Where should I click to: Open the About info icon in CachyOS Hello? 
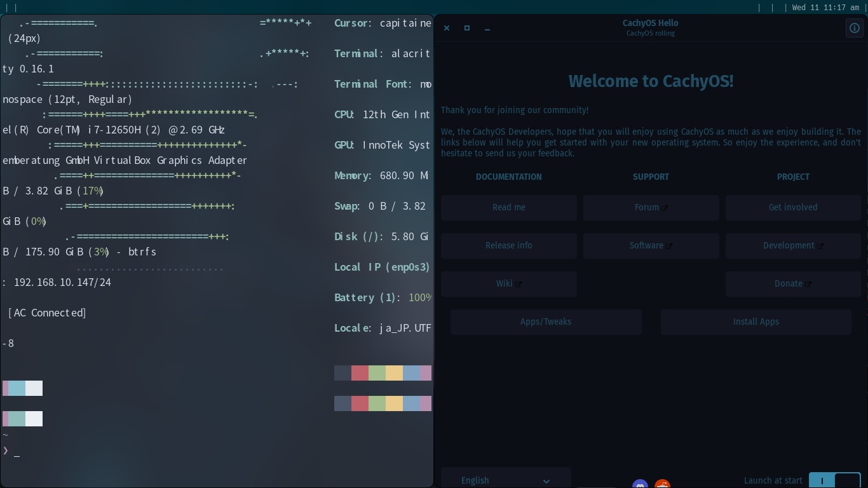855,28
